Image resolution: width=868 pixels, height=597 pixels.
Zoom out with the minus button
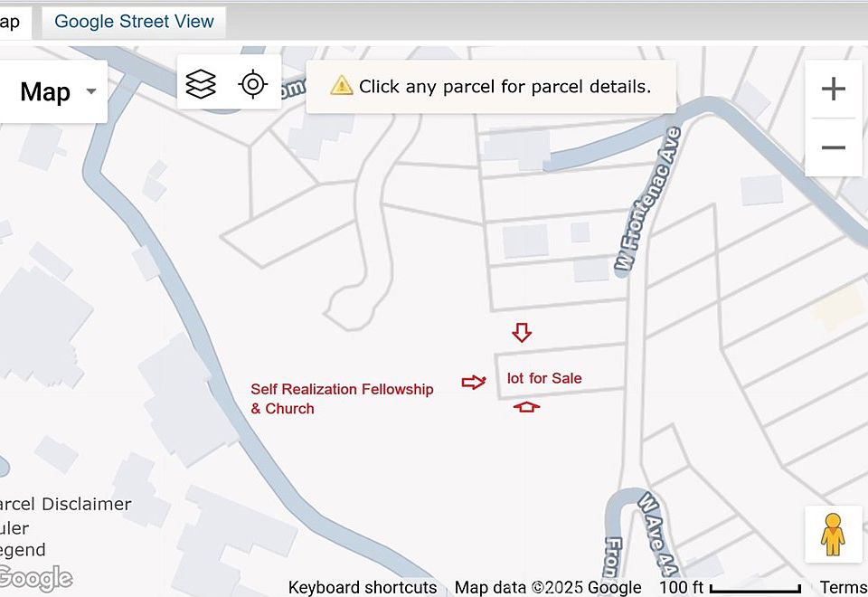[x=833, y=147]
